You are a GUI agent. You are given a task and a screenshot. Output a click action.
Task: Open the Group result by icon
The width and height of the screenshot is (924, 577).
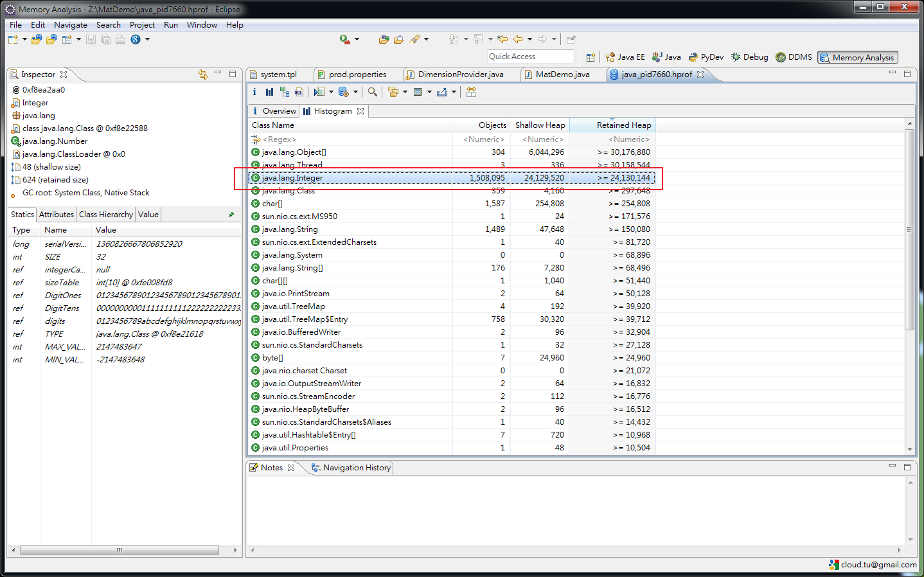point(393,92)
